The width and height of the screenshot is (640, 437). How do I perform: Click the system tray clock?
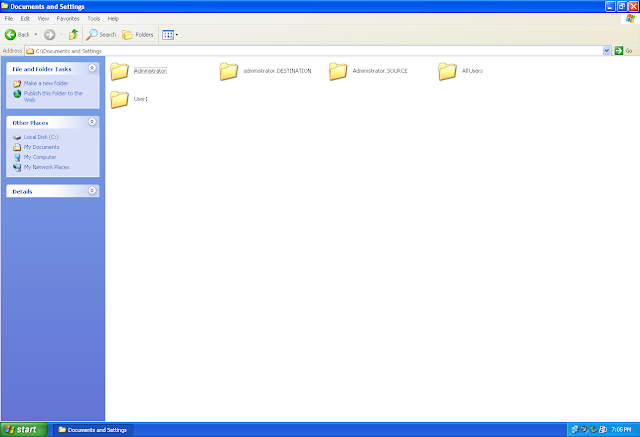(621, 430)
